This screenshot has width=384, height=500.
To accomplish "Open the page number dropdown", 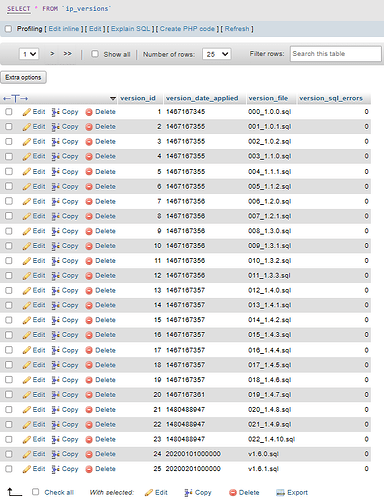I will [29, 54].
